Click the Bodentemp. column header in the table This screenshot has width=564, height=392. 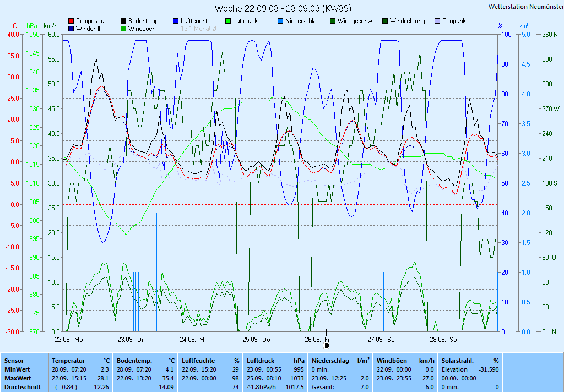(x=134, y=361)
